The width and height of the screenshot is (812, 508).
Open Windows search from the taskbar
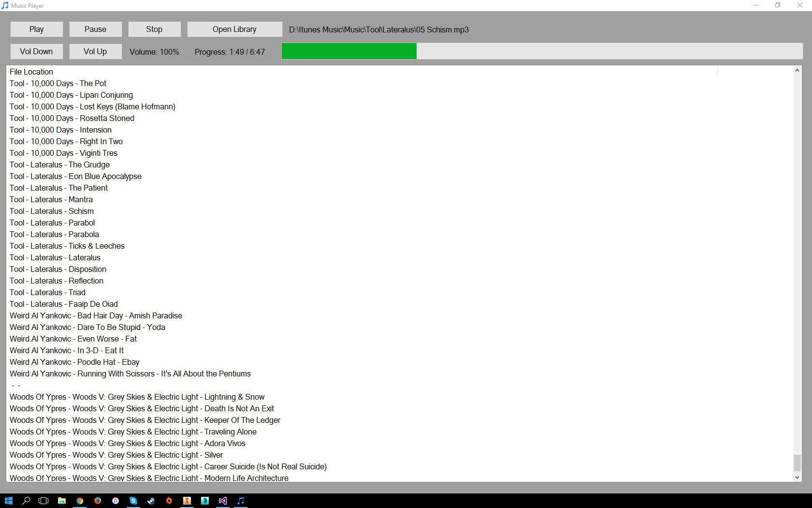coord(26,501)
